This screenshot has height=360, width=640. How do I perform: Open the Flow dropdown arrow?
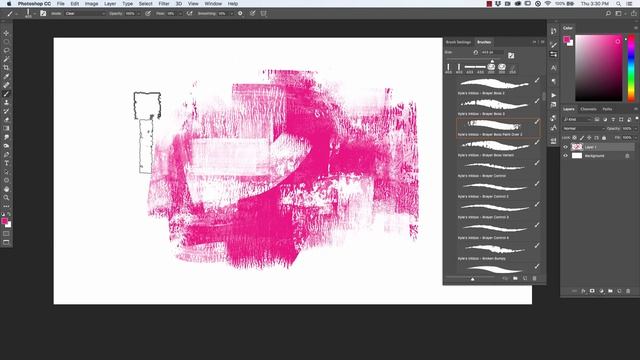pos(180,13)
